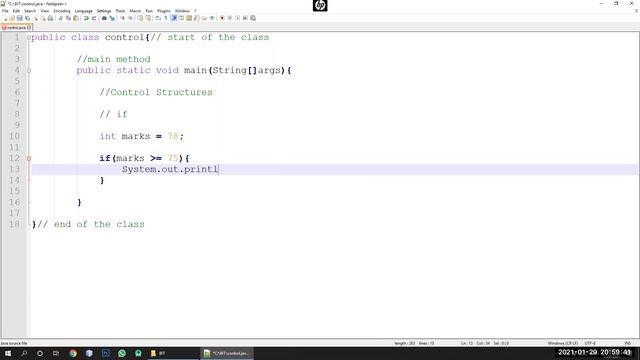Open Google Chrome from taskbar
The image size is (640, 360).
[73, 353]
